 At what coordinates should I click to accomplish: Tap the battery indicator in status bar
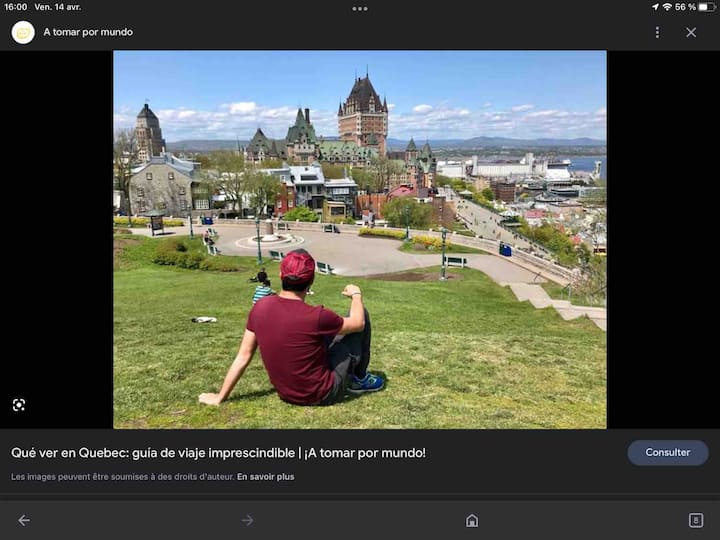click(707, 7)
